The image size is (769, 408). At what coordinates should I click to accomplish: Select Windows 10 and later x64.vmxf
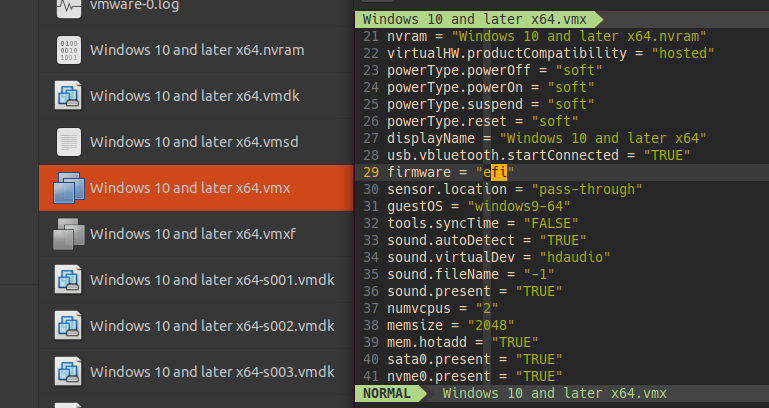[x=193, y=234]
